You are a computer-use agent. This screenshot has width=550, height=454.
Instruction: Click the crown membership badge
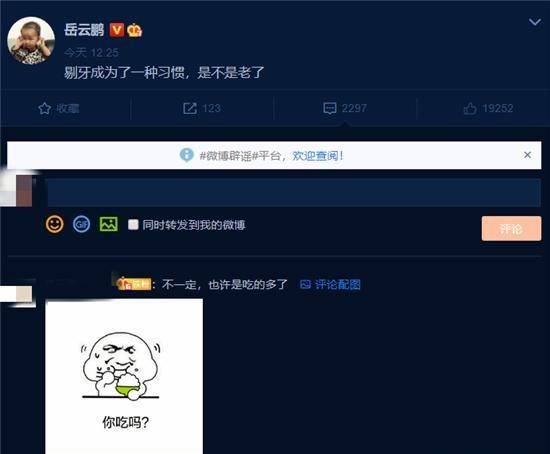[134, 30]
